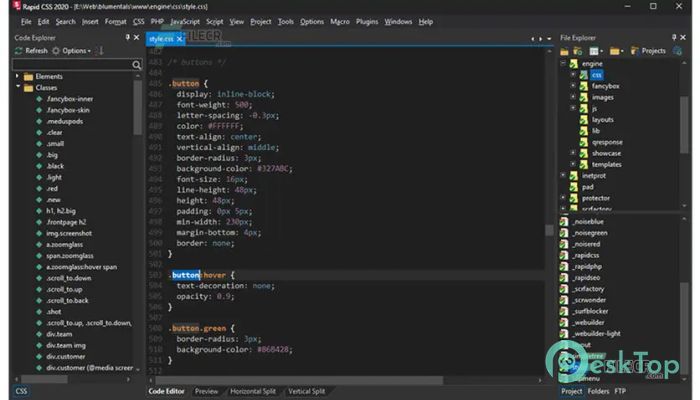
Task: Click the Code Explorer search field
Action: pos(71,65)
